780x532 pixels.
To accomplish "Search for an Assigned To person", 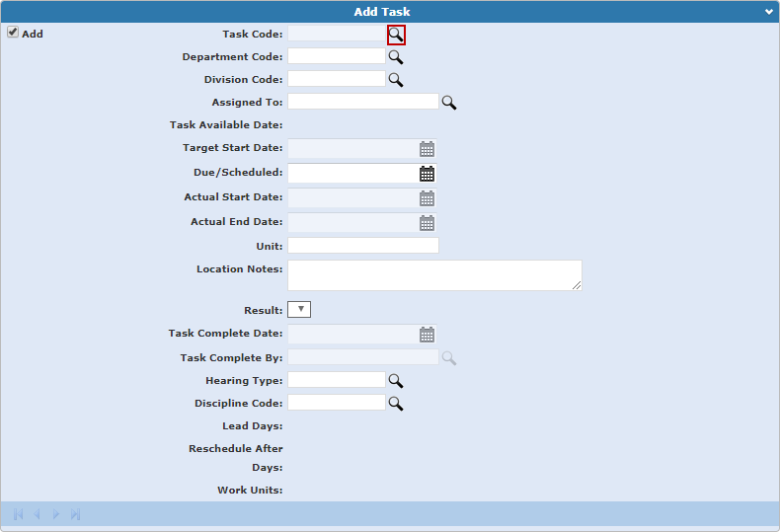I will (448, 103).
